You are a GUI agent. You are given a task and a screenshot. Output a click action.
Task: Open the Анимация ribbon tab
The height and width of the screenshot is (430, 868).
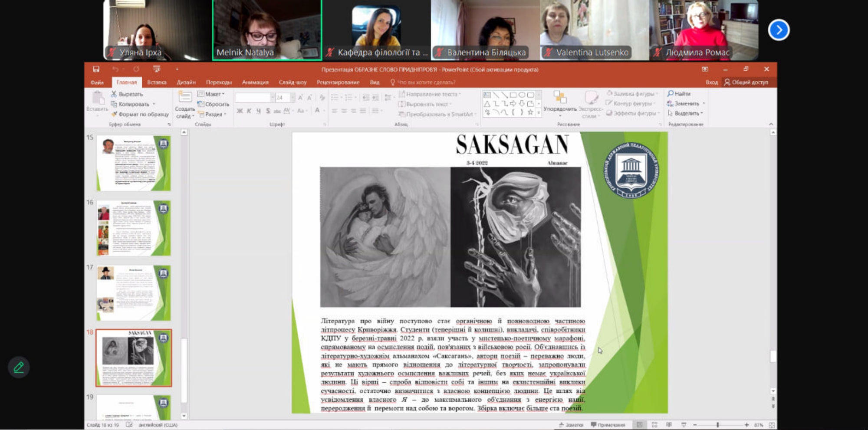click(255, 82)
